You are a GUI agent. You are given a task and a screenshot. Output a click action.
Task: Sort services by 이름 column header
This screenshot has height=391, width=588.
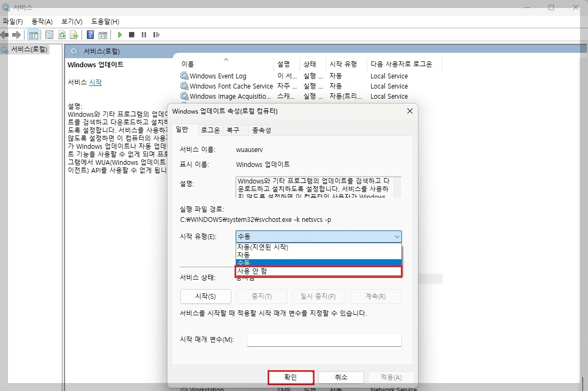[226, 64]
